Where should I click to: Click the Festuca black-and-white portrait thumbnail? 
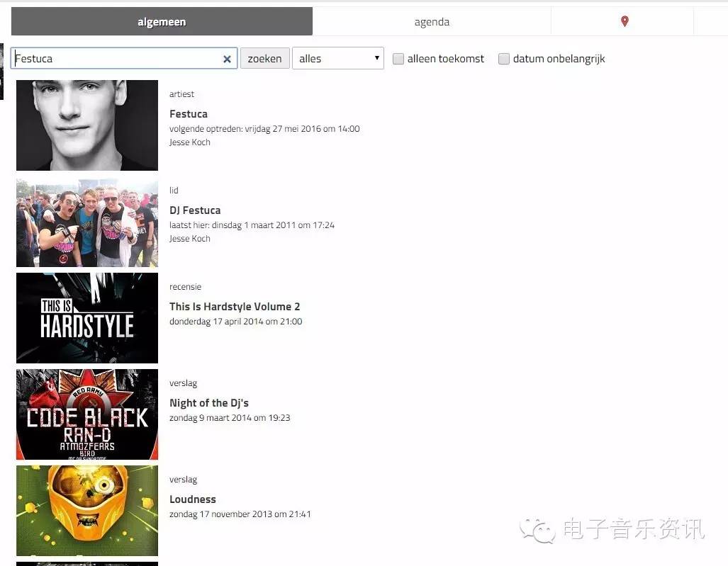coord(87,125)
